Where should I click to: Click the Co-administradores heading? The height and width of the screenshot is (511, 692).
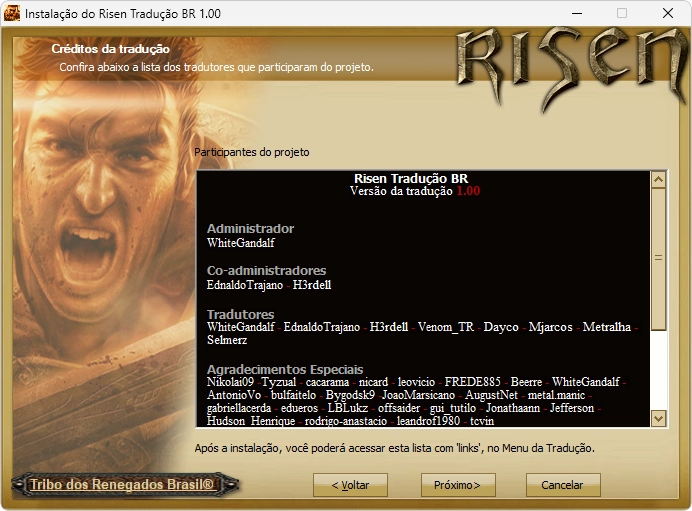(x=267, y=271)
